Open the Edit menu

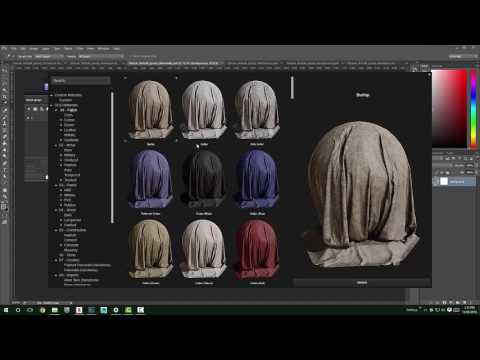tap(23, 49)
